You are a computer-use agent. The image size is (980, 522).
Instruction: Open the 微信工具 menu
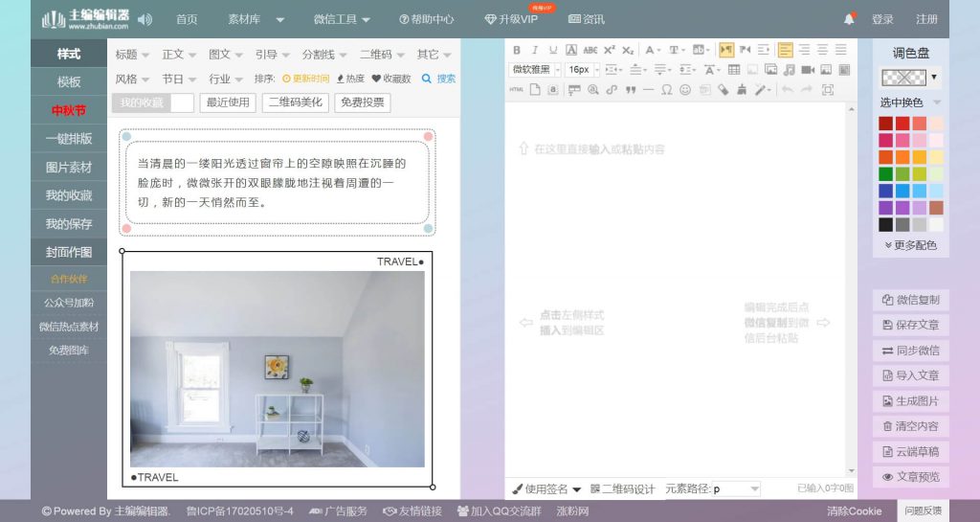point(342,19)
